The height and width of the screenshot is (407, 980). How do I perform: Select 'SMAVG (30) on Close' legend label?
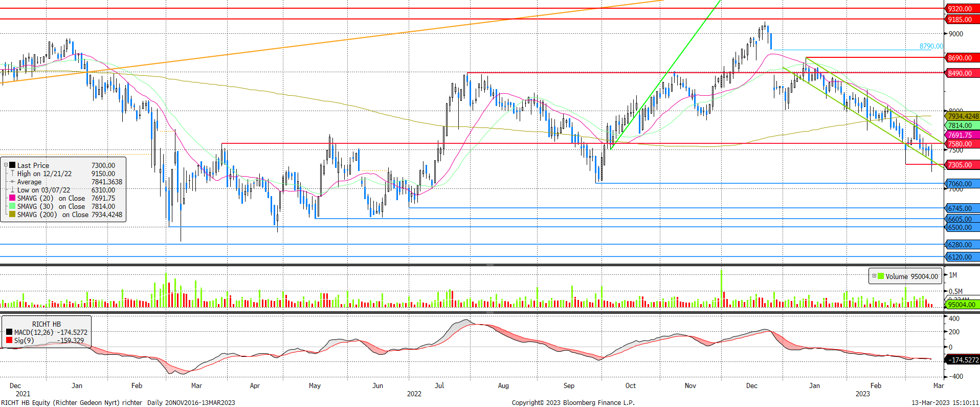[x=51, y=206]
